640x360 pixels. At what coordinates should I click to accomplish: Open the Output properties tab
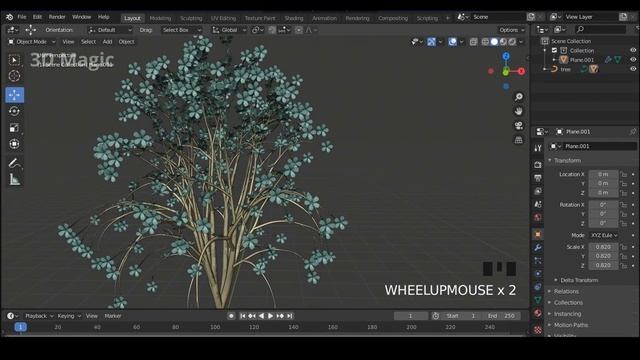pyautogui.click(x=538, y=178)
